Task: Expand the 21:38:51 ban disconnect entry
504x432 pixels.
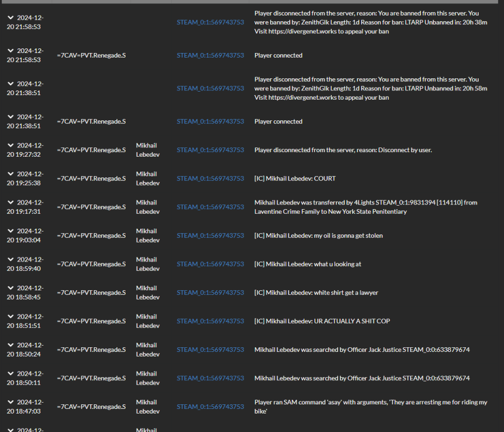Action: pyautogui.click(x=10, y=83)
